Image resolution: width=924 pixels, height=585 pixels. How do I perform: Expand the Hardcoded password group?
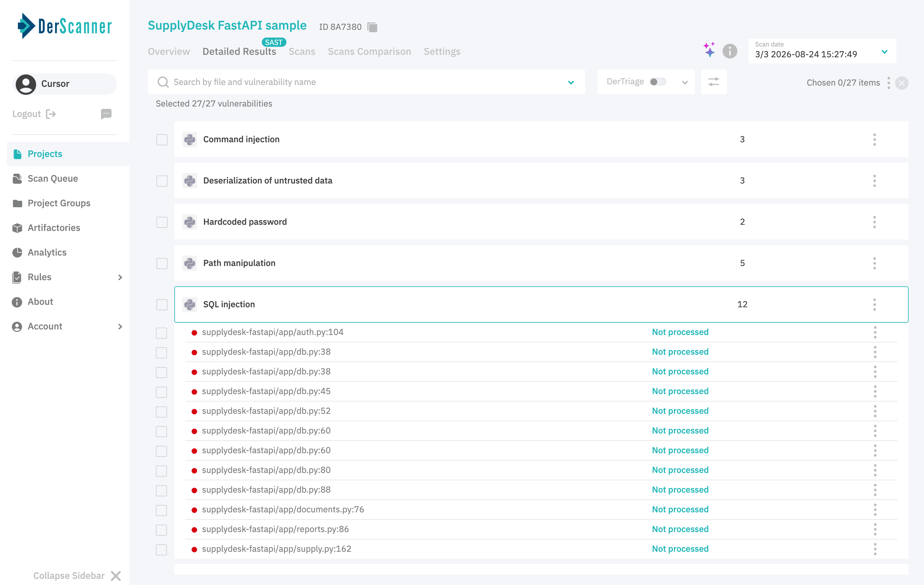pos(541,222)
